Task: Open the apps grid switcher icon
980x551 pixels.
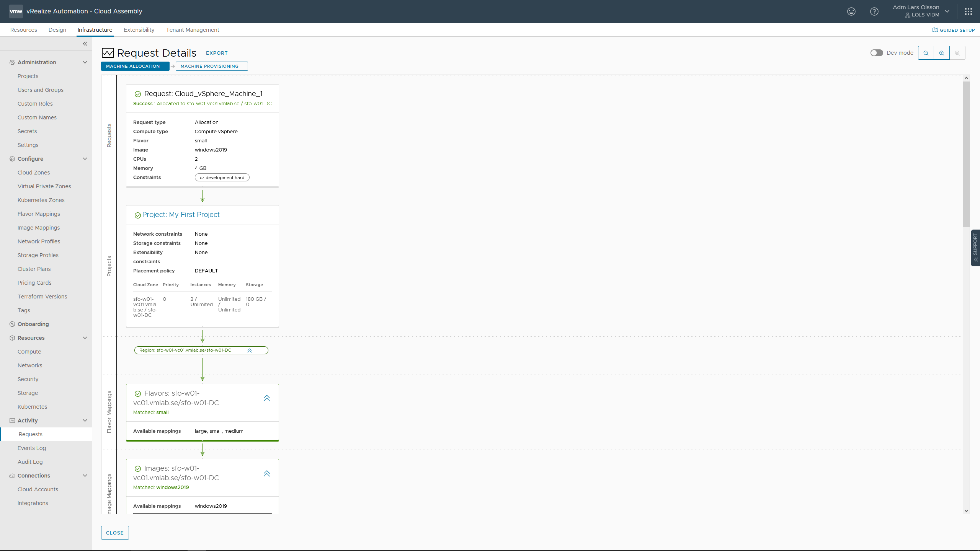Action: pyautogui.click(x=969, y=11)
